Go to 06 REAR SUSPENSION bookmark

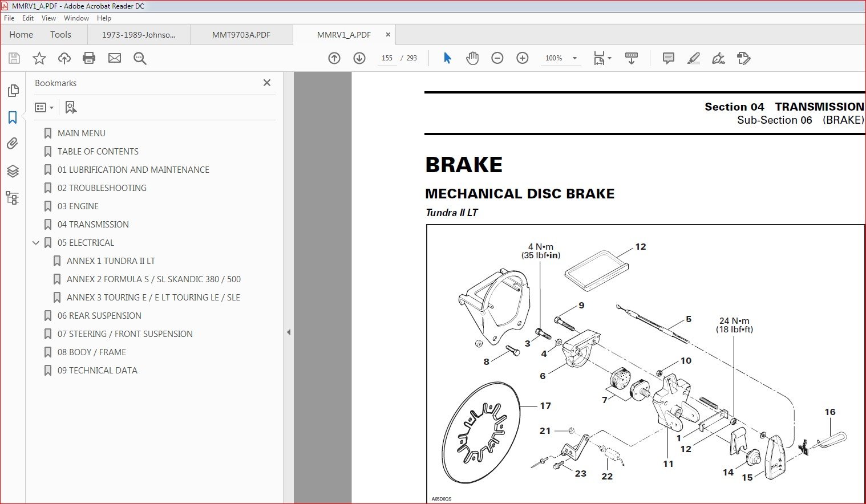[99, 316]
